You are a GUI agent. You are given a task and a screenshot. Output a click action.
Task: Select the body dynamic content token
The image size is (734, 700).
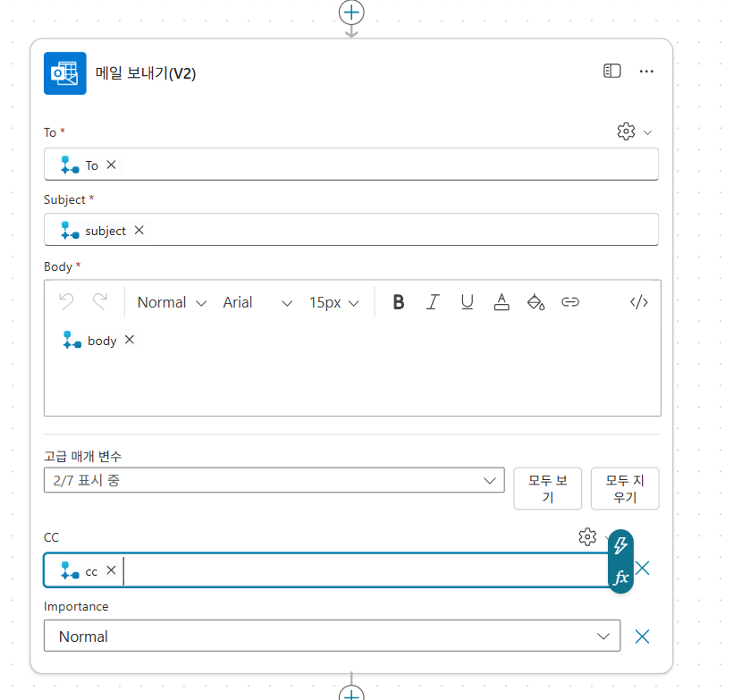coord(102,341)
